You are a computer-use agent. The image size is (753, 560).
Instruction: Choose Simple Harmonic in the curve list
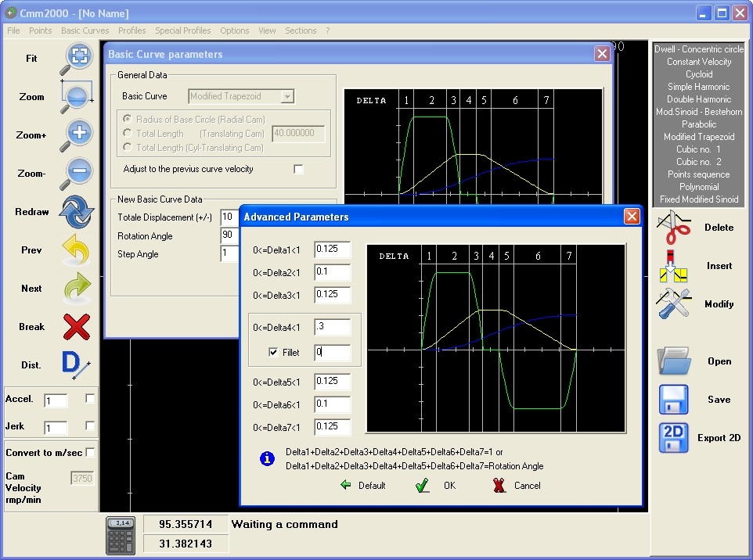[699, 87]
